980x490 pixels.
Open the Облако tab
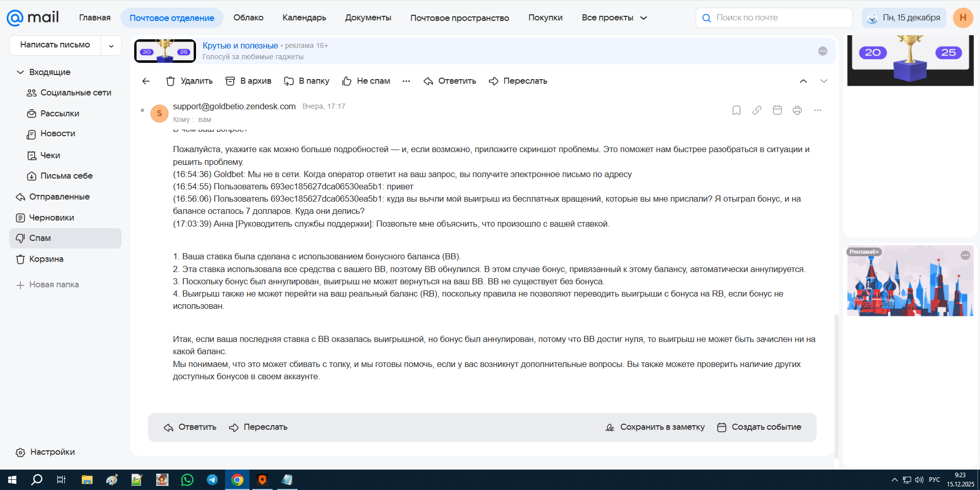(x=248, y=18)
